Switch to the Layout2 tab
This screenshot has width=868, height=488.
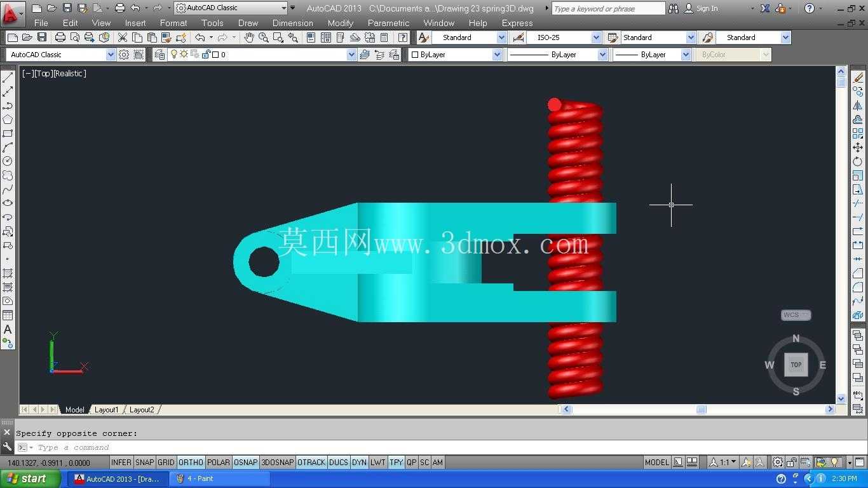142,410
